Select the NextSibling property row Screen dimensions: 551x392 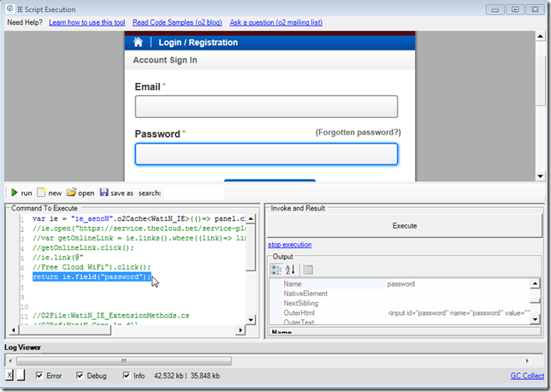pyautogui.click(x=400, y=303)
